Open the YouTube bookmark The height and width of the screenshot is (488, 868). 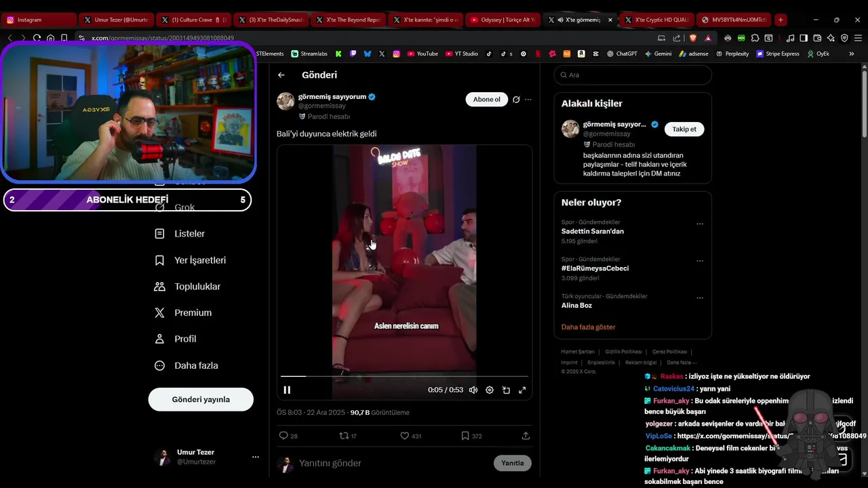pyautogui.click(x=422, y=54)
